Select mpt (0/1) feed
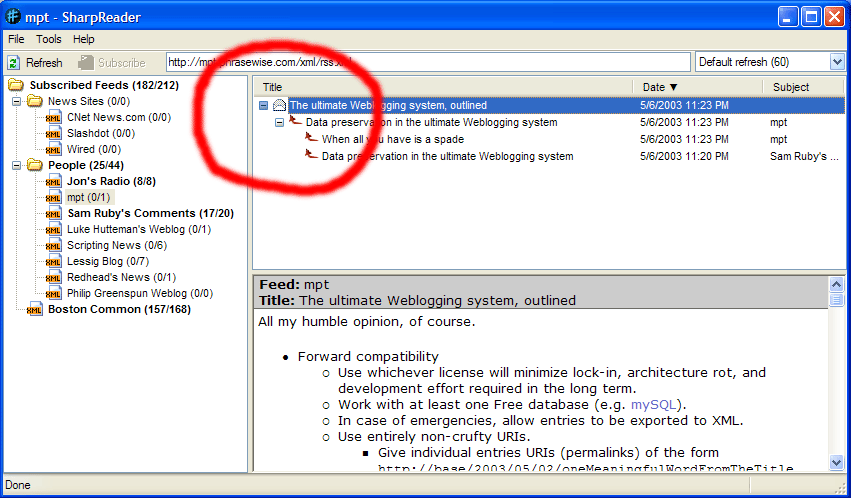Screen dimensions: 851x498 click(88, 197)
